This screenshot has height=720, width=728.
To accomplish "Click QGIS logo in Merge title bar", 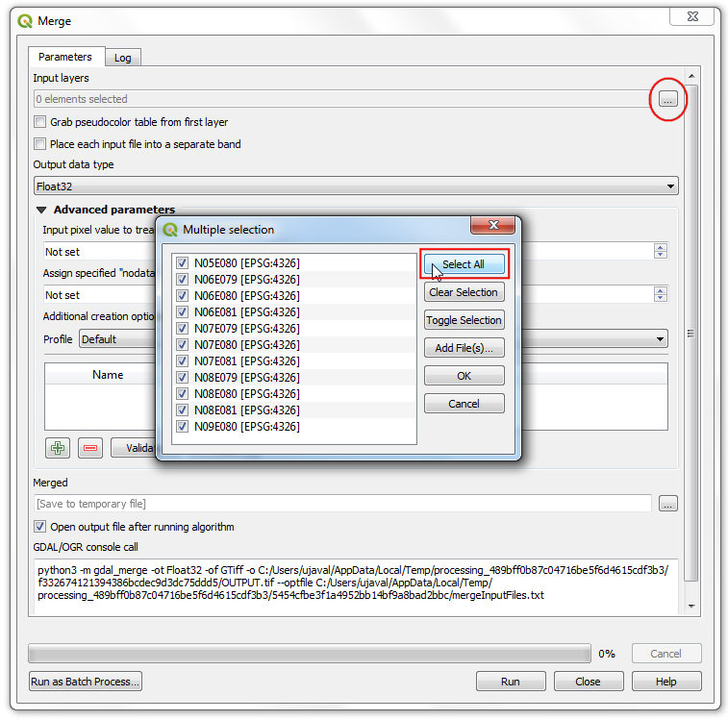I will point(24,20).
